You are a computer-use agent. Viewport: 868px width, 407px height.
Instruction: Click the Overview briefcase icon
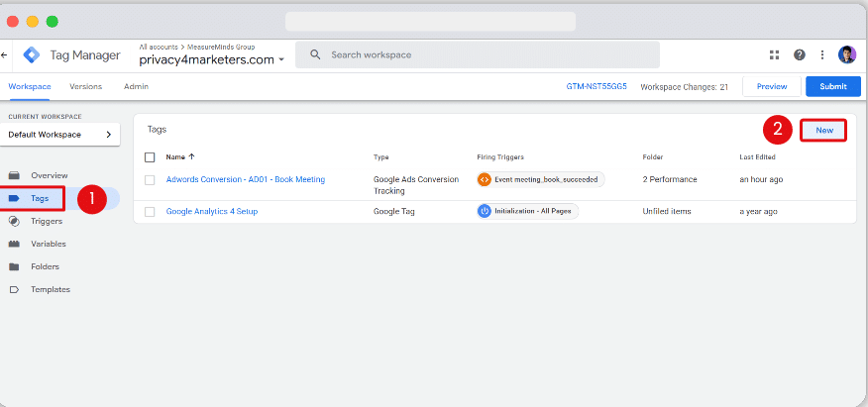click(x=15, y=175)
